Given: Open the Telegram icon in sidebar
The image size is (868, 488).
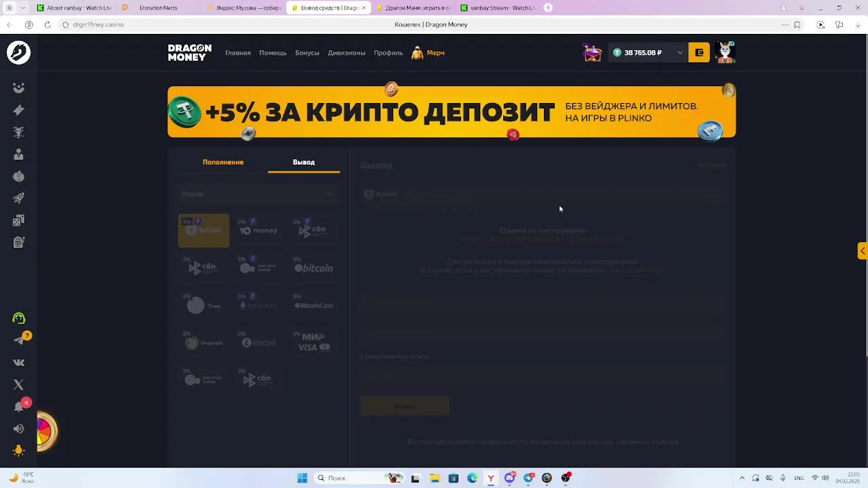Looking at the screenshot, I should [x=18, y=340].
